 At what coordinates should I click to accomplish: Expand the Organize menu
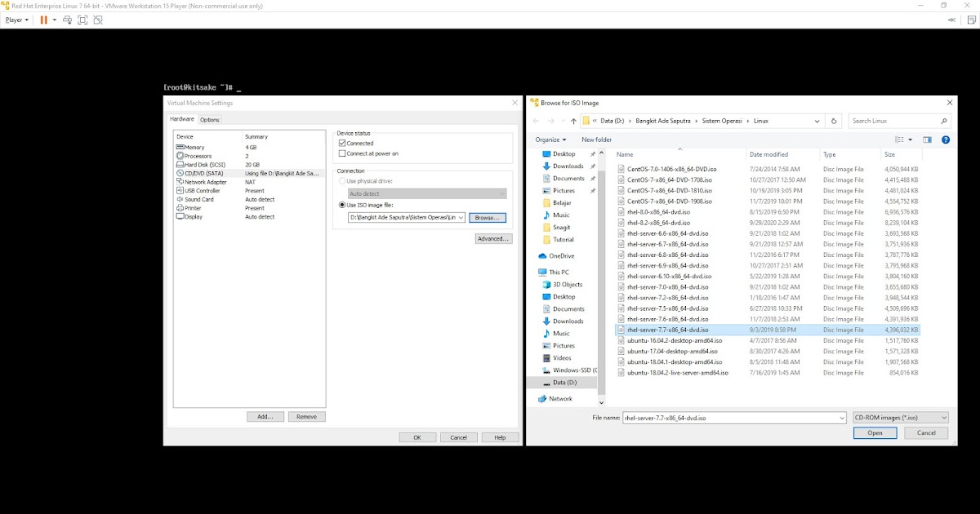(x=550, y=140)
